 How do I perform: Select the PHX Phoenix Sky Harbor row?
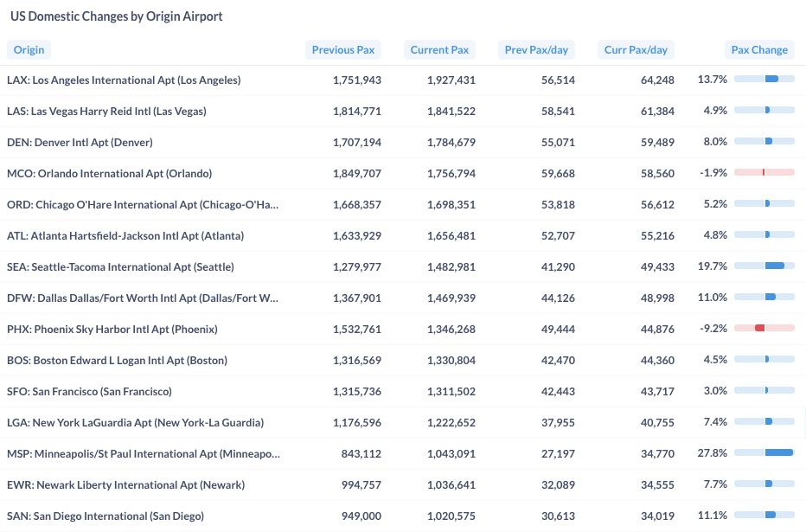(x=403, y=329)
